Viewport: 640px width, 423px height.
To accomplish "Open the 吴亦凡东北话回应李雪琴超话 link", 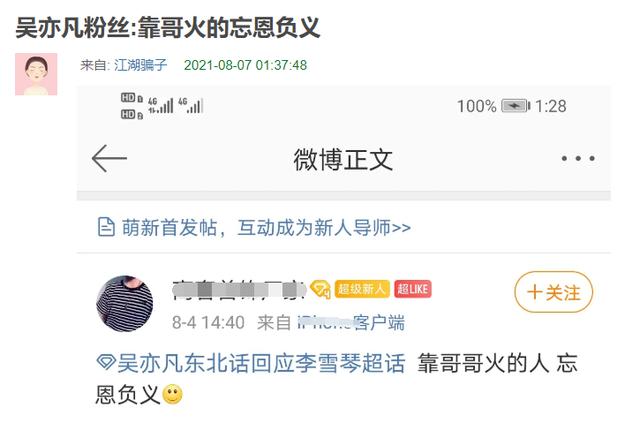I will coord(261,363).
